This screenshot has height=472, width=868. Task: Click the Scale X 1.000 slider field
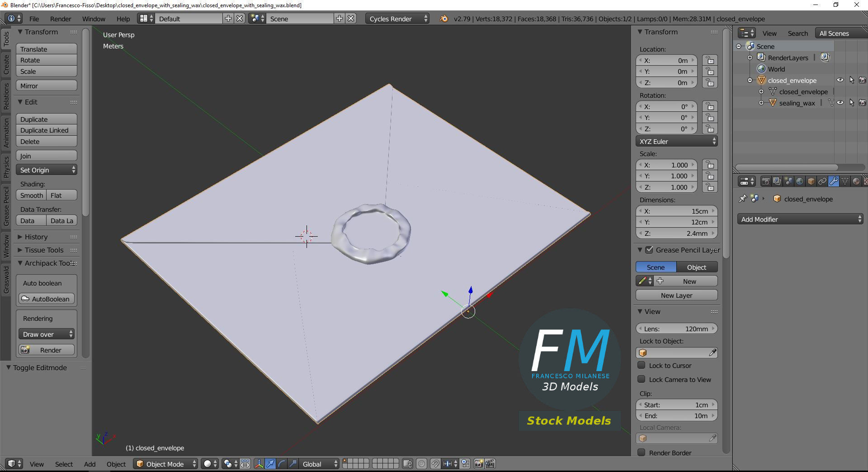[666, 165]
